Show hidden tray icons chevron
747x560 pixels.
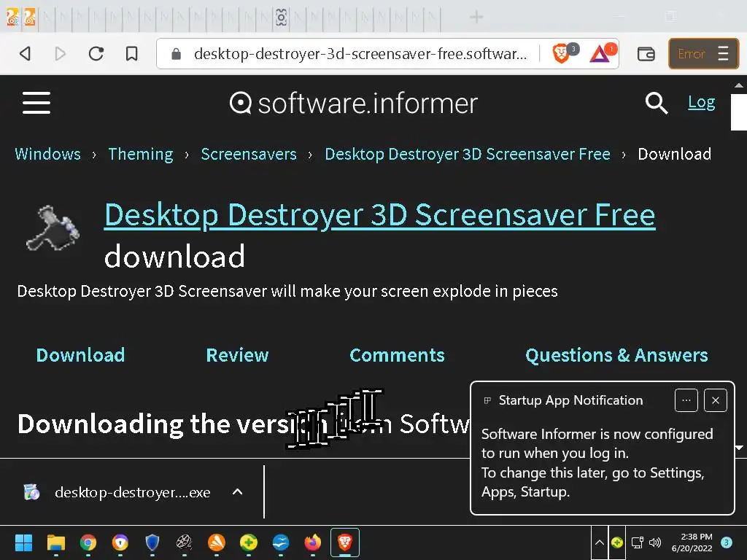click(x=600, y=542)
